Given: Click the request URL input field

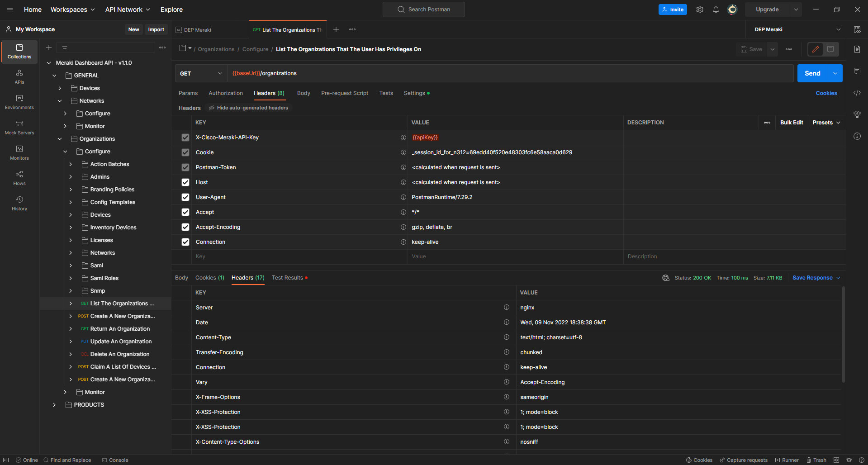Looking at the screenshot, I should tap(510, 73).
